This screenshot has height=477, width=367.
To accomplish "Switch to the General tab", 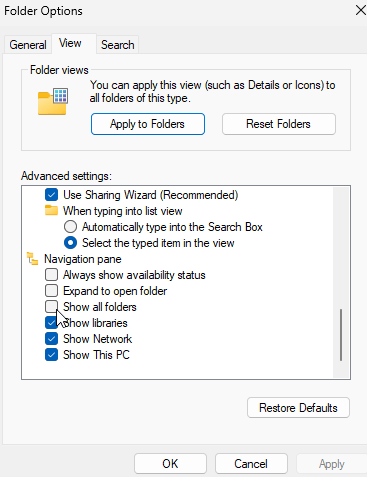I will tap(28, 45).
